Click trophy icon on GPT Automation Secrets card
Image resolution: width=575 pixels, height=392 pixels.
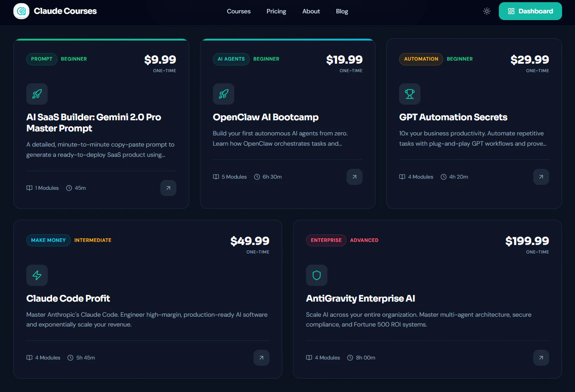click(410, 94)
